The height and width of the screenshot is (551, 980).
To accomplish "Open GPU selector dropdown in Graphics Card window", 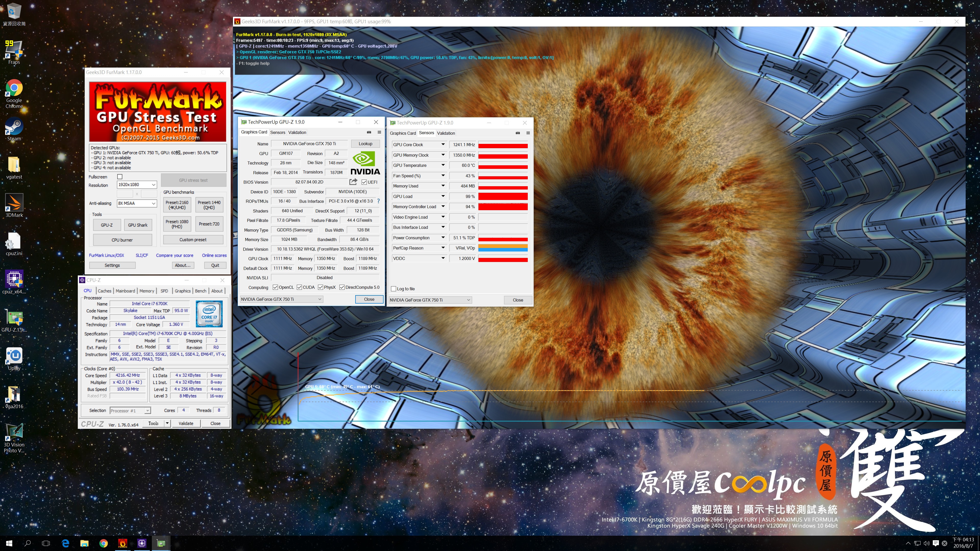I will (281, 299).
